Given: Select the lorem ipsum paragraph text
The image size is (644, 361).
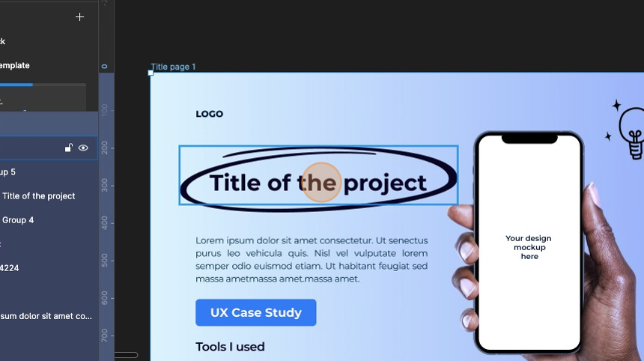Looking at the screenshot, I should (312, 260).
